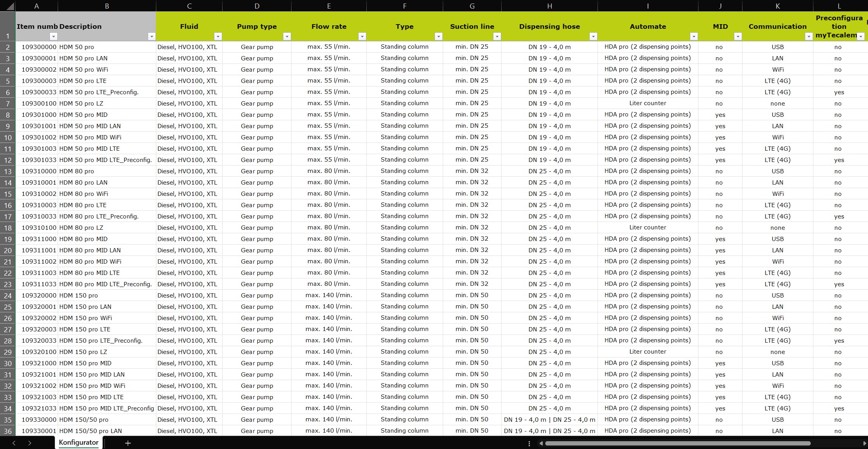This screenshot has width=868, height=449.
Task: Click the horizontal scrollbar thumb
Action: tap(677, 443)
